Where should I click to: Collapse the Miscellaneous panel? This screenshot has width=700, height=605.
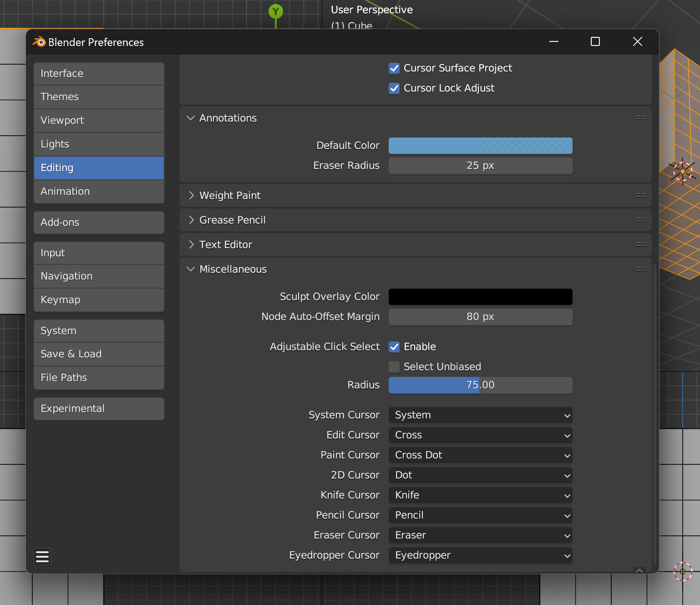[x=191, y=269]
